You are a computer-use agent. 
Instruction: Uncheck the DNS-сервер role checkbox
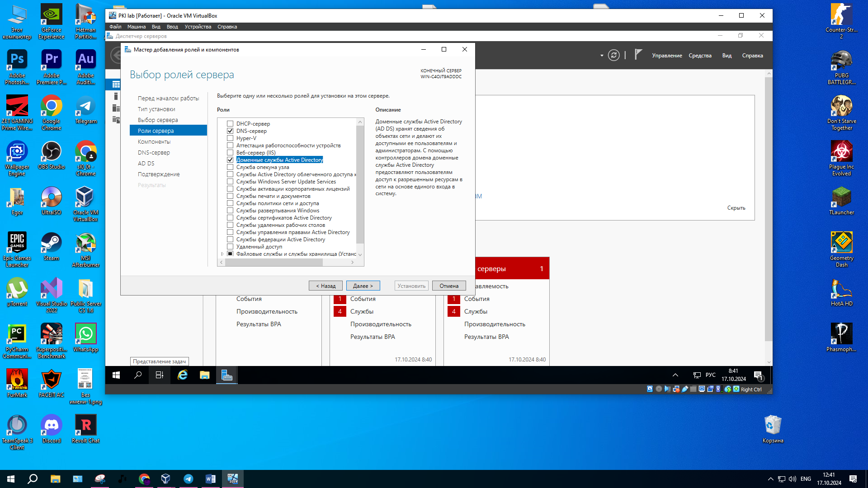point(230,131)
